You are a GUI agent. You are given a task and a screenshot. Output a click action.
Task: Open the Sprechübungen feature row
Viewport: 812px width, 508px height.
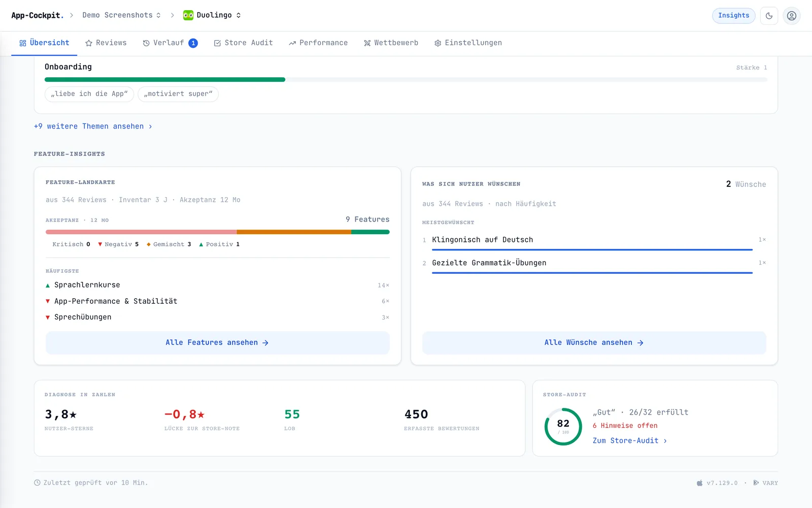[218, 317]
